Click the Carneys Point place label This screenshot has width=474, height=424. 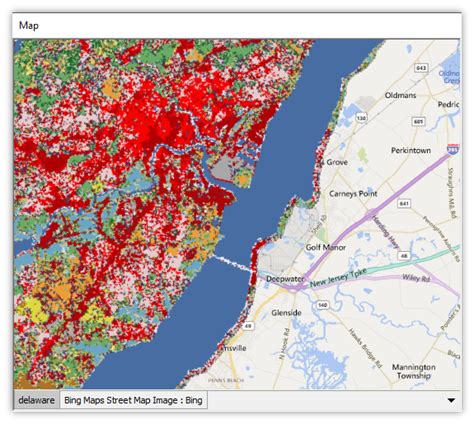click(x=353, y=194)
